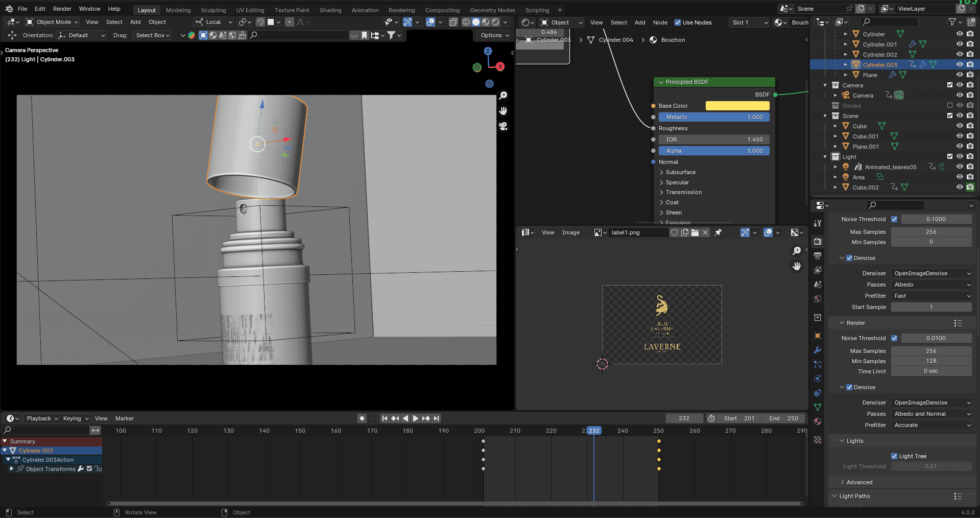
Task: Play animation forward
Action: (416, 418)
